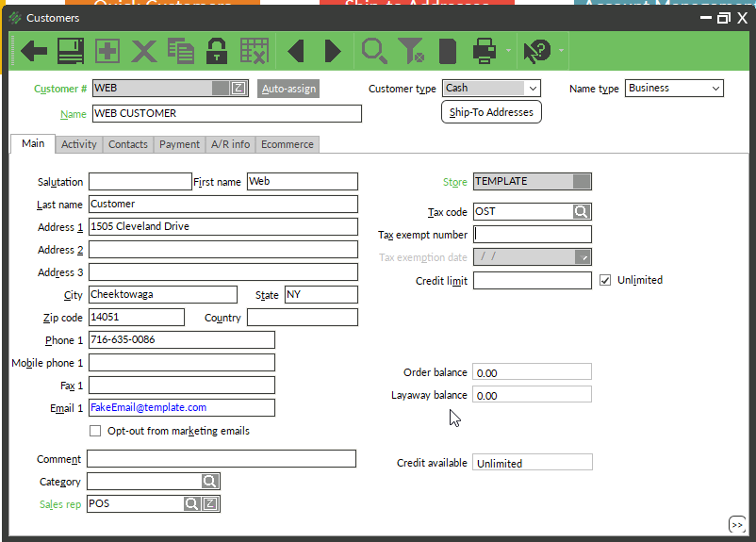Click the FakeEmail@template.com email link
756x542 pixels.
tap(149, 407)
